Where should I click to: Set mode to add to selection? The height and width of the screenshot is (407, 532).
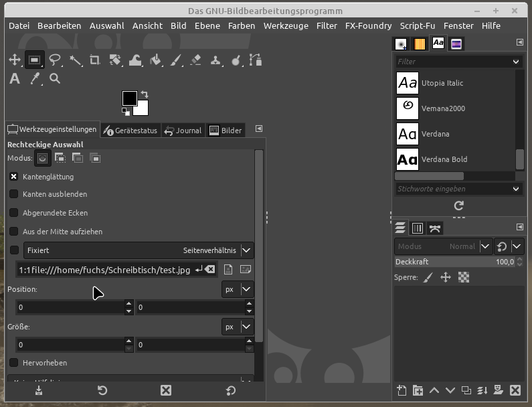tap(60, 158)
